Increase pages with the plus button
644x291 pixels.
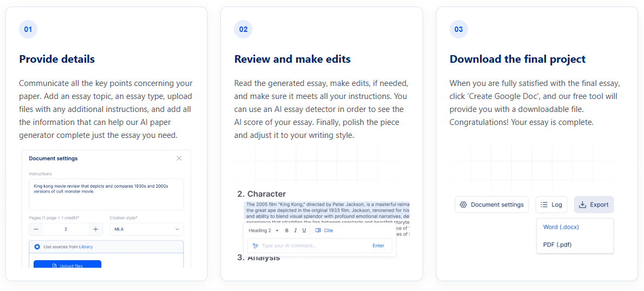[x=96, y=229]
